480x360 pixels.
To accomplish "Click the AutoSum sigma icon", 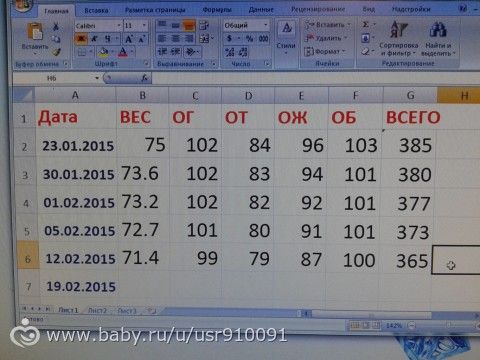I will (365, 25).
